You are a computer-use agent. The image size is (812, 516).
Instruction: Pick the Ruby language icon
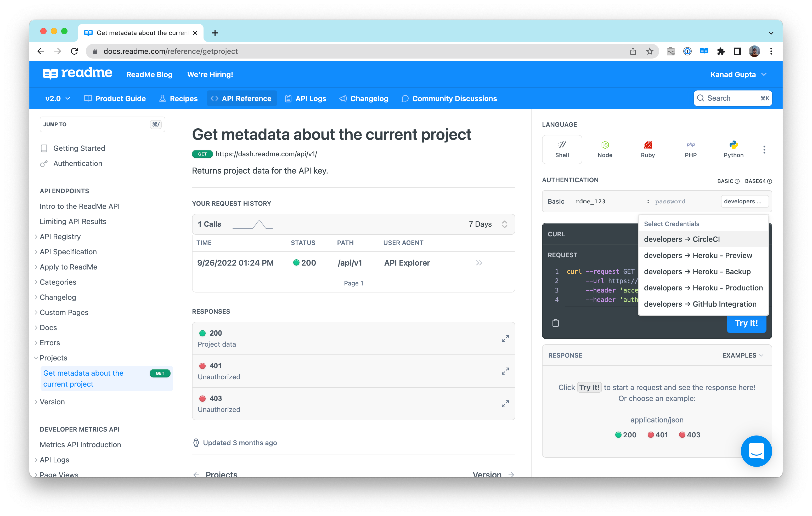[x=647, y=149]
